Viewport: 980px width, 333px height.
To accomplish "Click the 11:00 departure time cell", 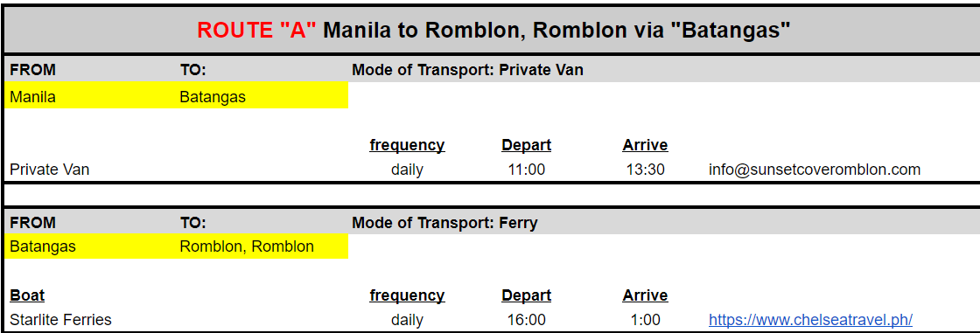I will [526, 170].
